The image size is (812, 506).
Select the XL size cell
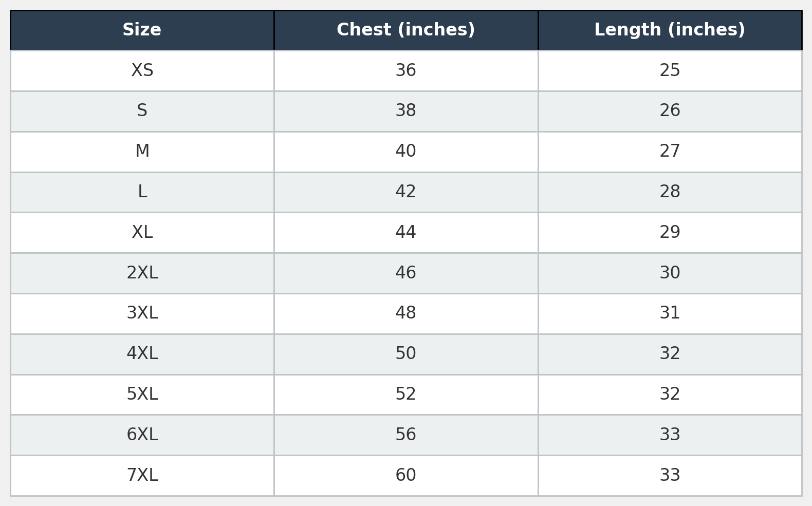pos(142,233)
